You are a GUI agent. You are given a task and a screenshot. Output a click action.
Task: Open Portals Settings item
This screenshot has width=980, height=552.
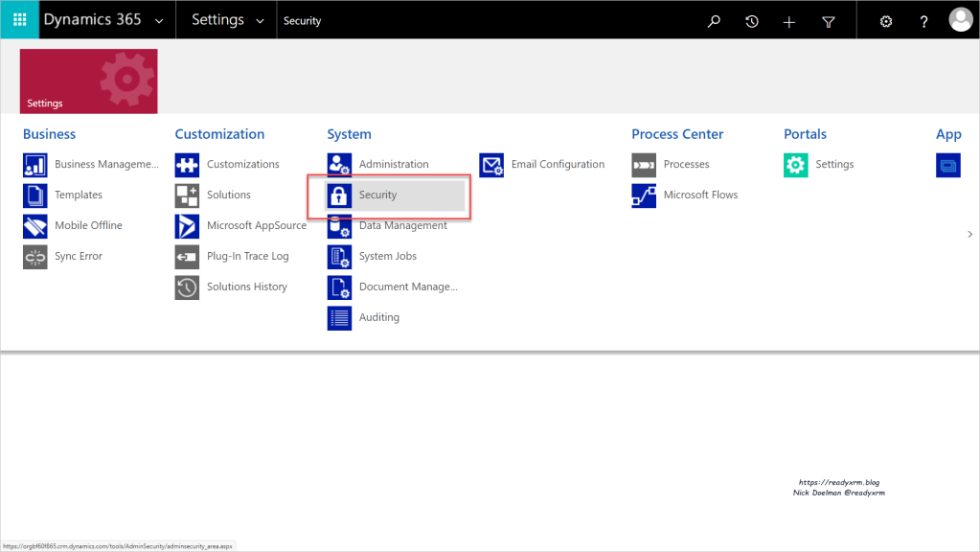click(x=833, y=165)
